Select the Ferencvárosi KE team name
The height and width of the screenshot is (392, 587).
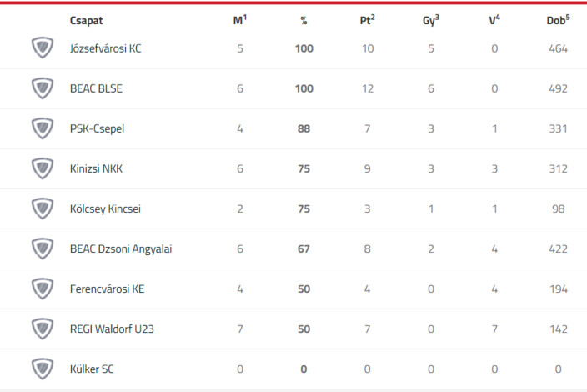pyautogui.click(x=107, y=289)
